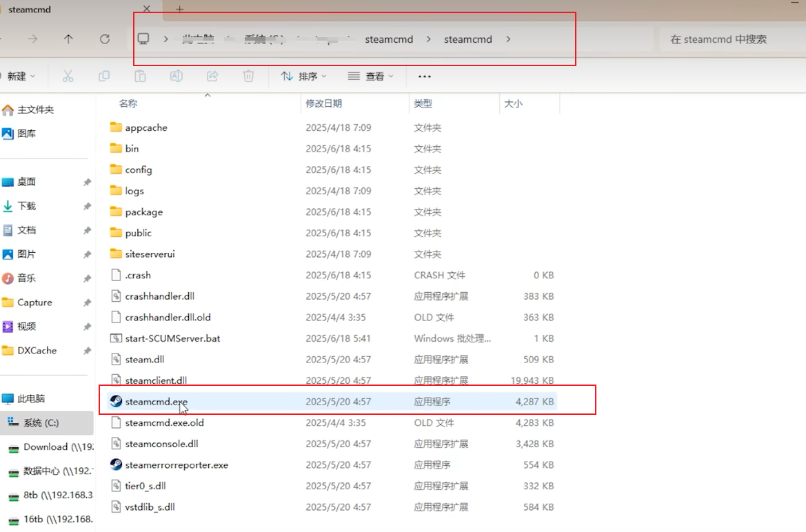
Task: Unpin Desktop (桌面) using its pin icon
Action: pos(87,183)
